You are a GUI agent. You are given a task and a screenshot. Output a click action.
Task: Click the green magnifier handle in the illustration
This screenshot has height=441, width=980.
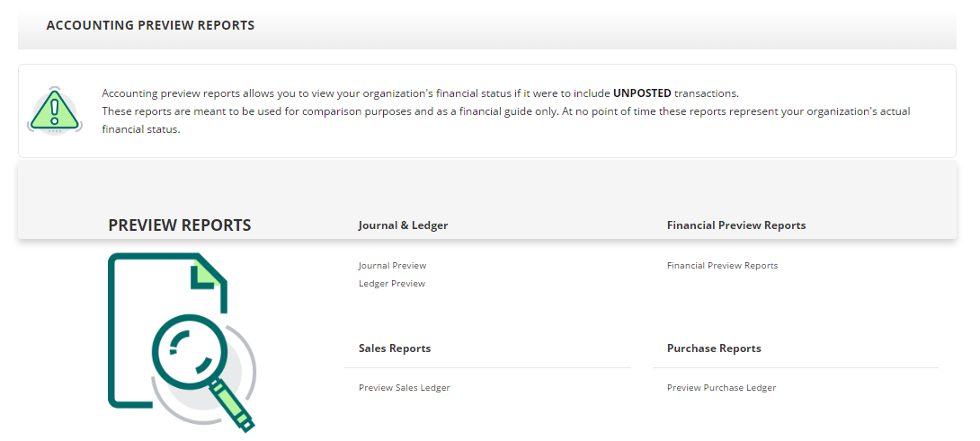click(x=234, y=406)
